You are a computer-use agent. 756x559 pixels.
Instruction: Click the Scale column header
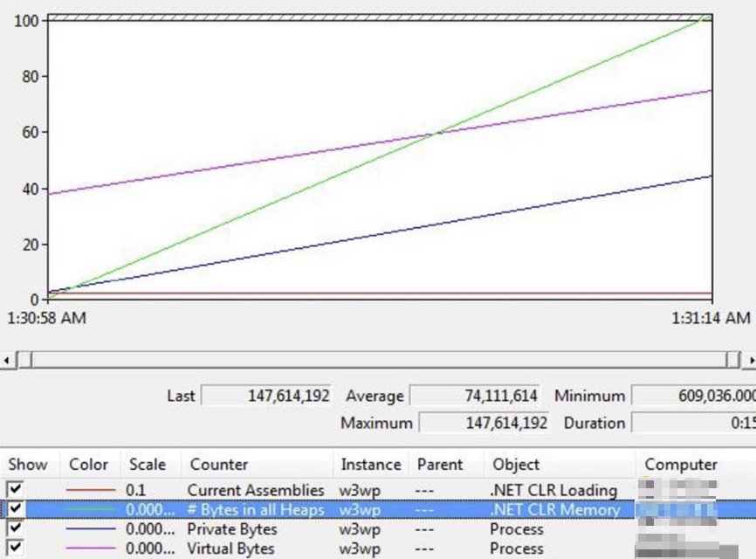(x=148, y=465)
